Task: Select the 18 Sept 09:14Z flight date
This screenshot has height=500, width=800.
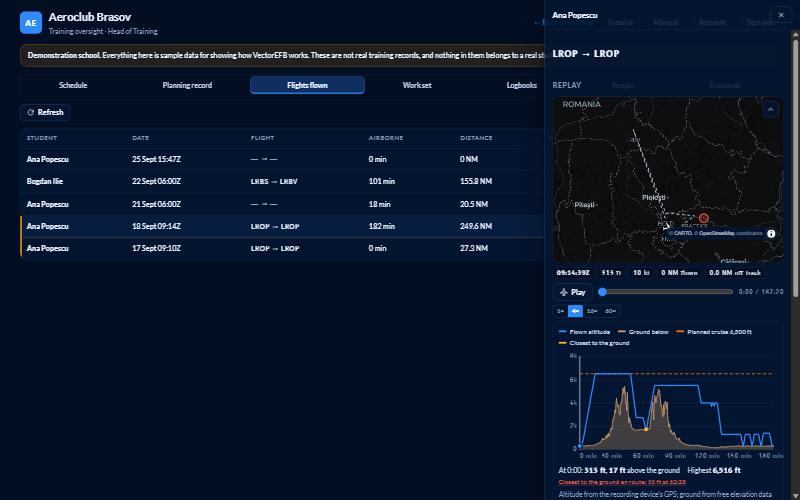Action: coord(156,226)
